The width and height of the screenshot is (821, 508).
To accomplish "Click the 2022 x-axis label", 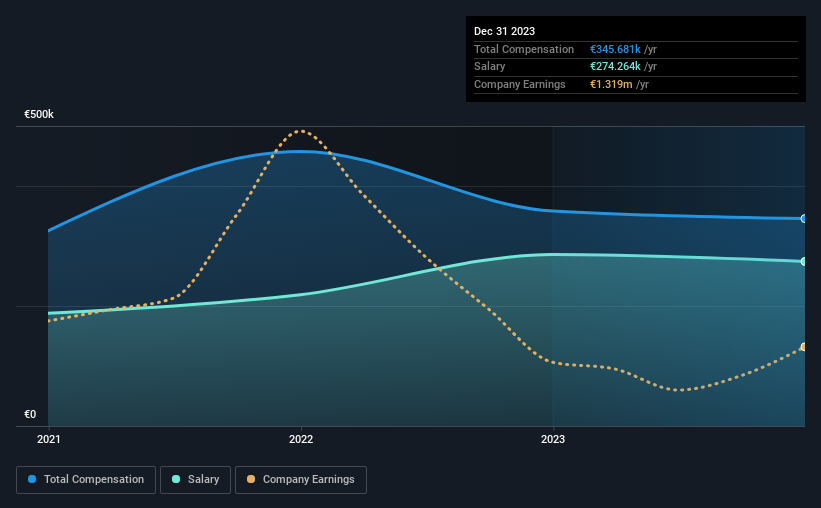I will click(x=301, y=439).
